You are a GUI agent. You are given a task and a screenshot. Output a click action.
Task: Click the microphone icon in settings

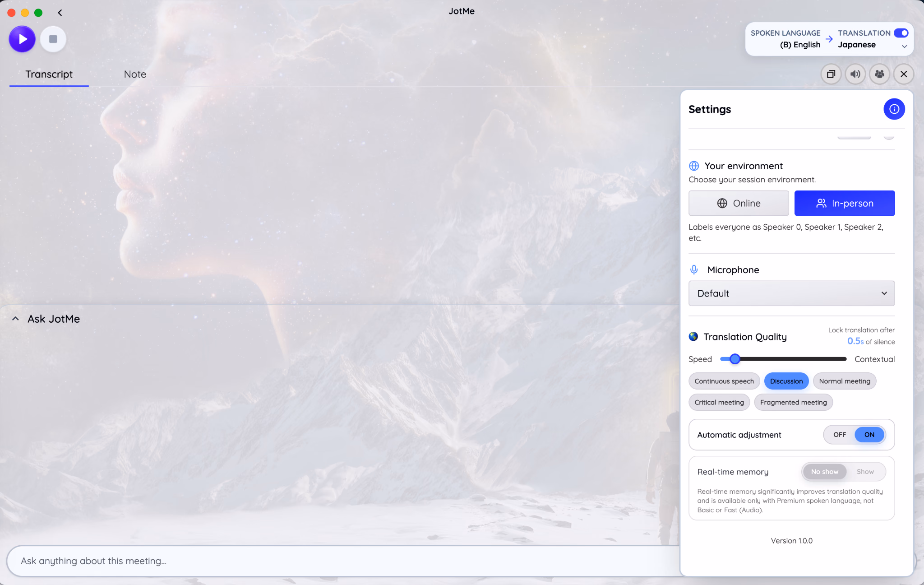point(694,269)
